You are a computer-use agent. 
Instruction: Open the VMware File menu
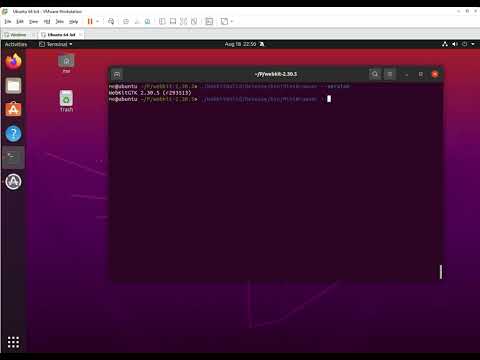tap(8, 22)
